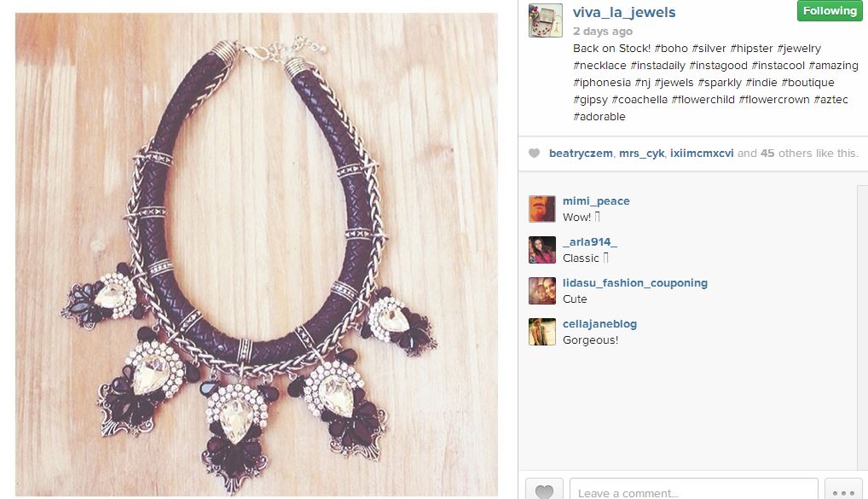This screenshot has height=499, width=868.
Task: Click cellajaneblog commenter name
Action: (x=599, y=324)
